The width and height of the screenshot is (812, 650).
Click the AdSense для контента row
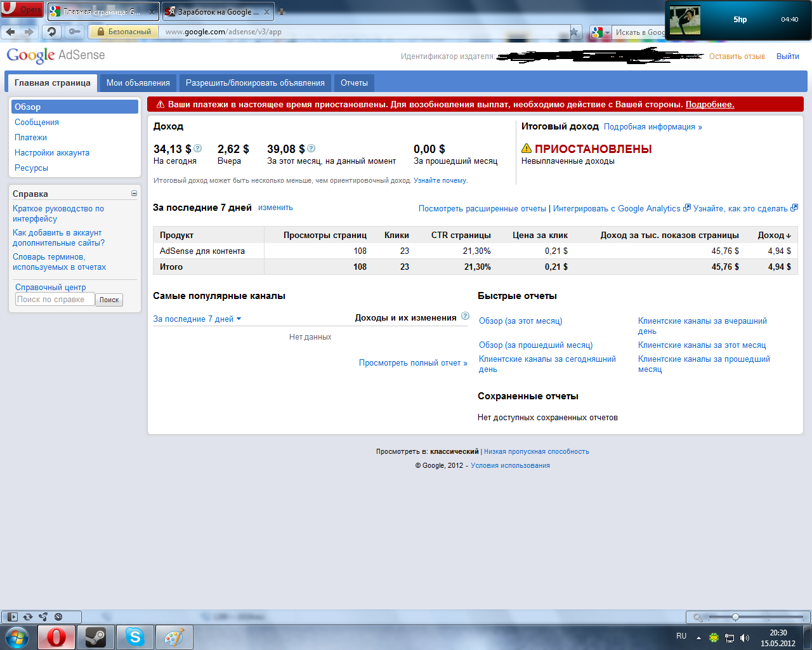click(x=475, y=251)
